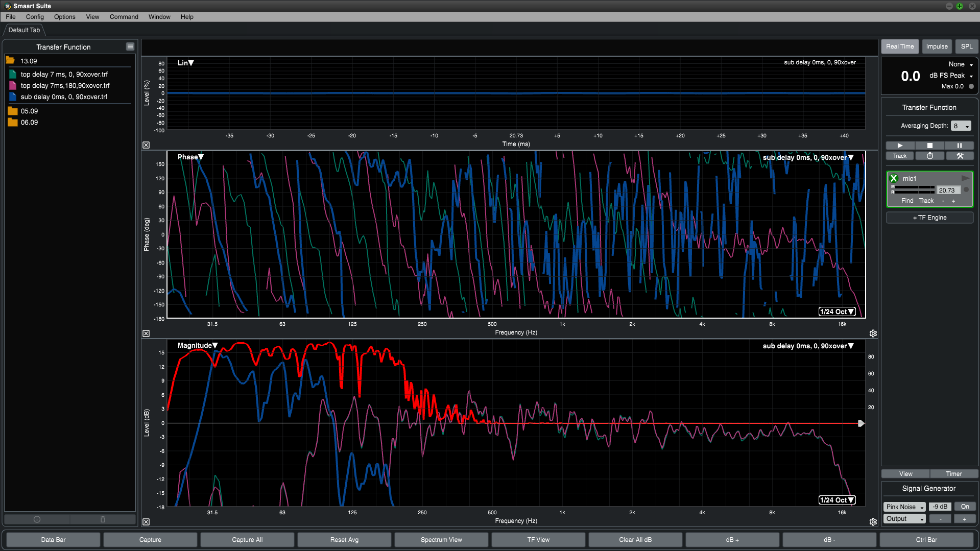980x551 pixels.
Task: Open Magnitude pane trace selector dropdown
Action: tap(808, 346)
